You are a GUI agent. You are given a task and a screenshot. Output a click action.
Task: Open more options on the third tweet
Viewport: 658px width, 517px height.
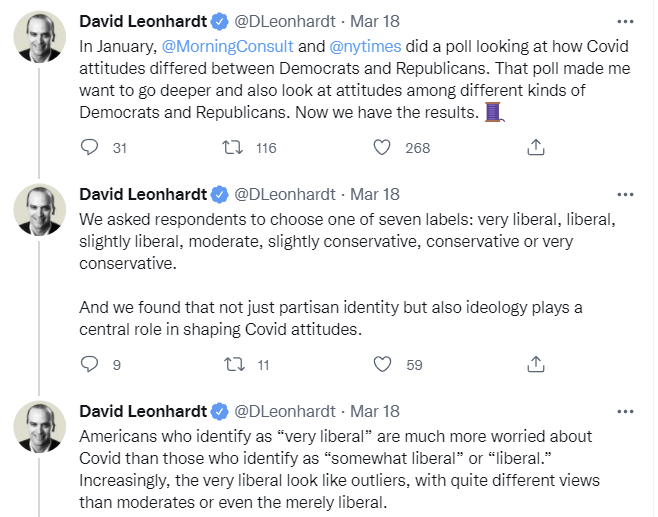(626, 410)
